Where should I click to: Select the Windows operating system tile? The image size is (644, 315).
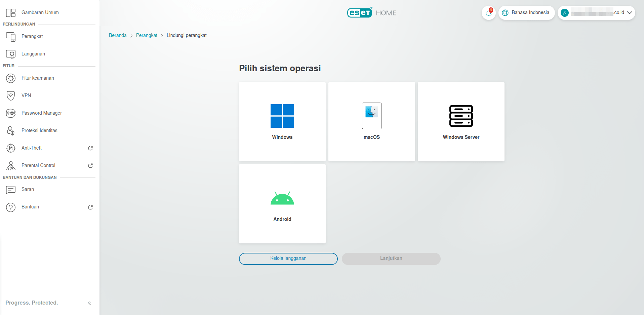pos(282,121)
